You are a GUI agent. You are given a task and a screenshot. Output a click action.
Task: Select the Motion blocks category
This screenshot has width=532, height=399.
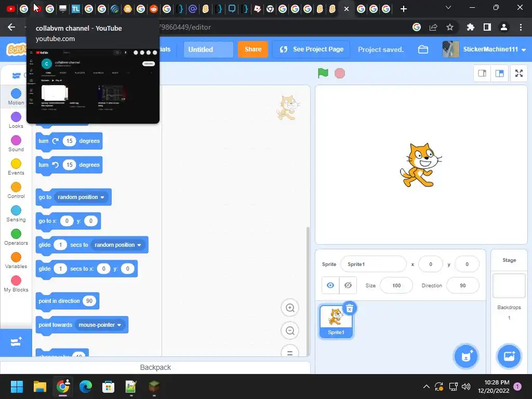coord(16,97)
